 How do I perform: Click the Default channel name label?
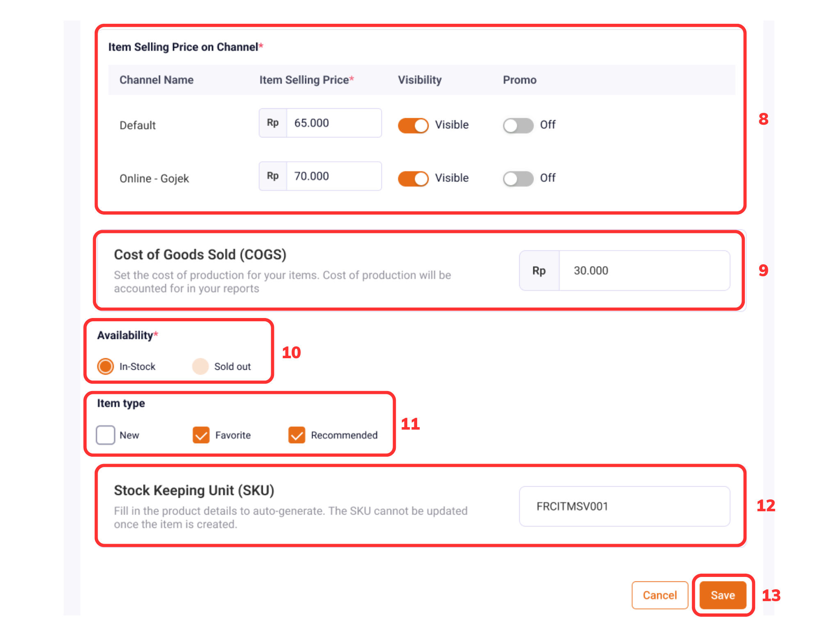[137, 125]
